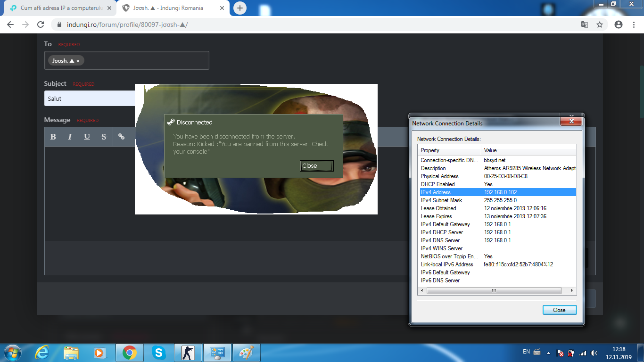Open the Windows Start menu
Screen dimensions: 644x362
[x=13, y=353]
